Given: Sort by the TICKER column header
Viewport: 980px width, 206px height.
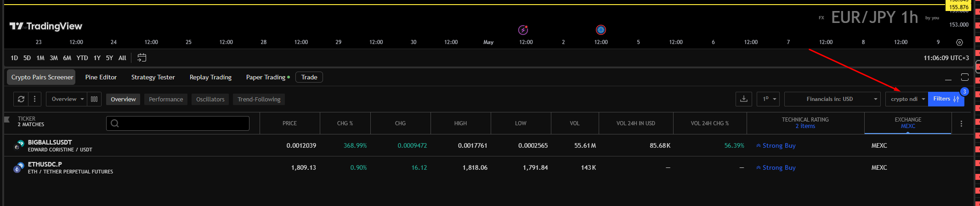Looking at the screenshot, I should click(x=27, y=119).
